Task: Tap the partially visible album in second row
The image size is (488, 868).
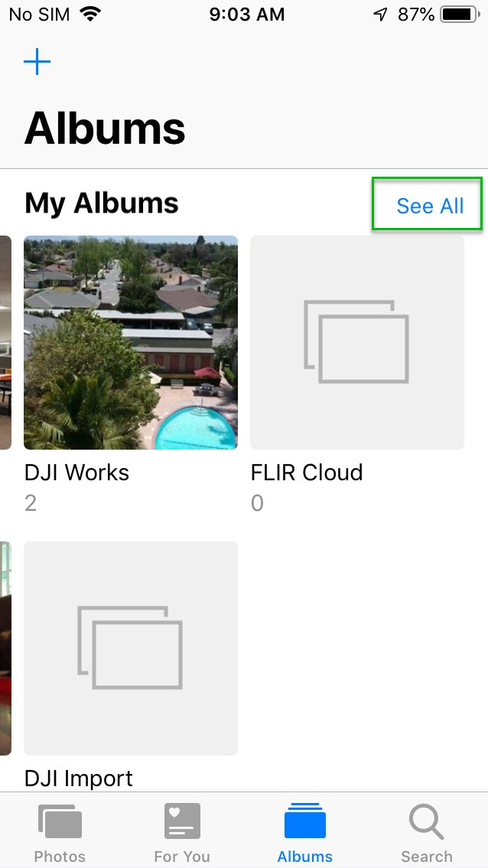Action: coord(5,648)
